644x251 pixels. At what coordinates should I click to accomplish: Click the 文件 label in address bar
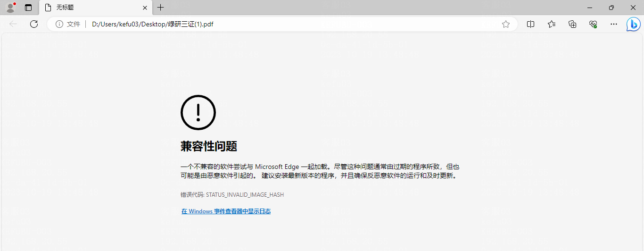pyautogui.click(x=74, y=24)
